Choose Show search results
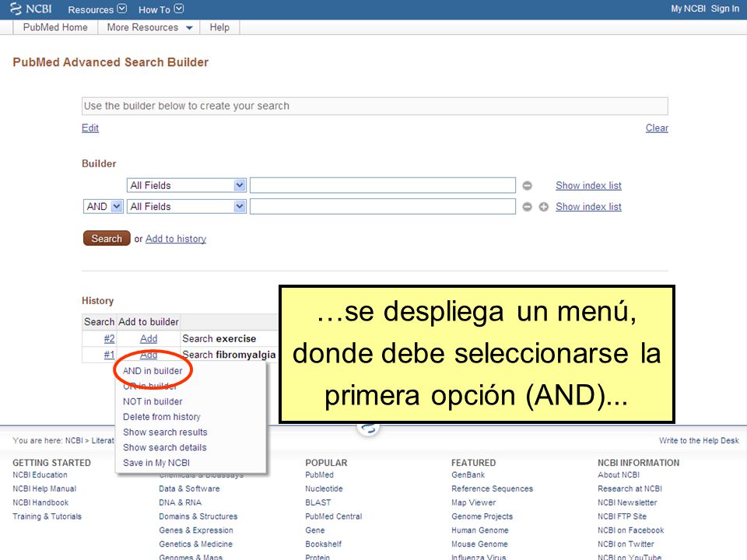Viewport: 747px width, 560px height. [x=165, y=432]
